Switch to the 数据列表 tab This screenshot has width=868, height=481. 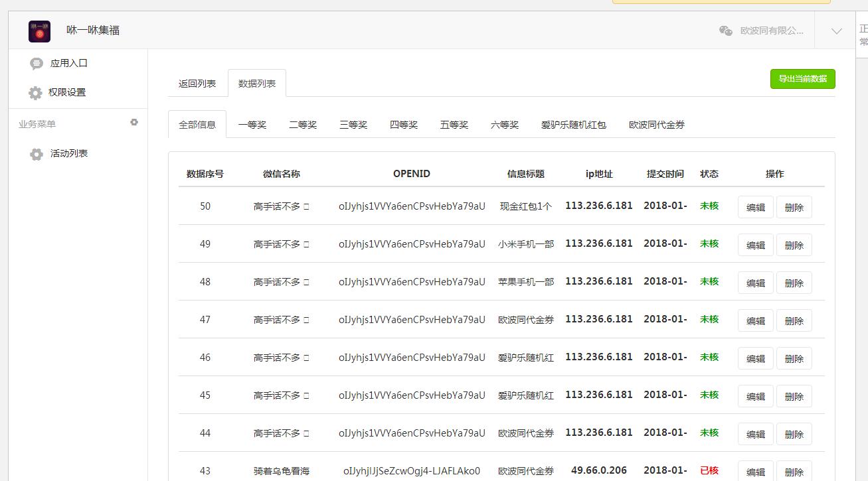[x=257, y=84]
